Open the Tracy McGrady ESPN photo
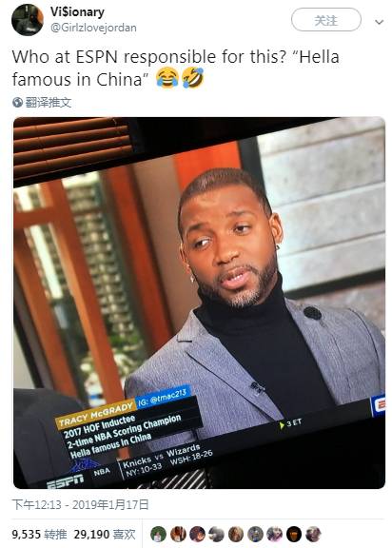The image size is (392, 548). pyautogui.click(x=199, y=303)
